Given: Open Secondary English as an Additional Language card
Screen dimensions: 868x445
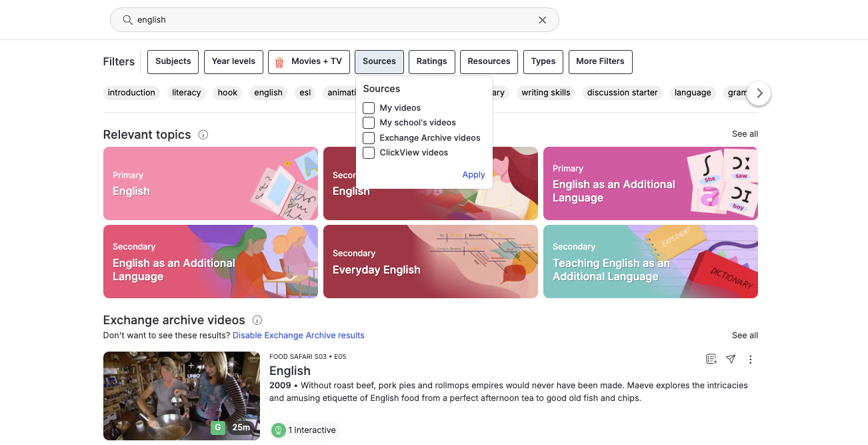Looking at the screenshot, I should tap(211, 262).
